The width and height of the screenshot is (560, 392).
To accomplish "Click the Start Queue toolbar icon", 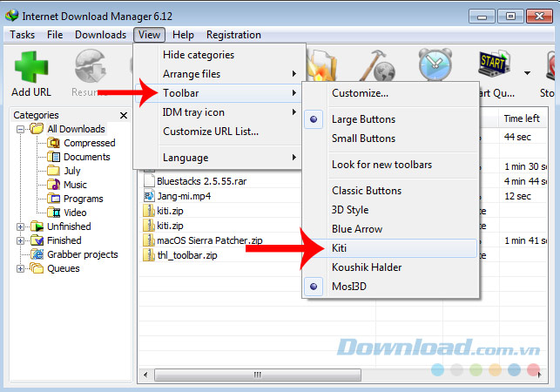I will point(494,66).
